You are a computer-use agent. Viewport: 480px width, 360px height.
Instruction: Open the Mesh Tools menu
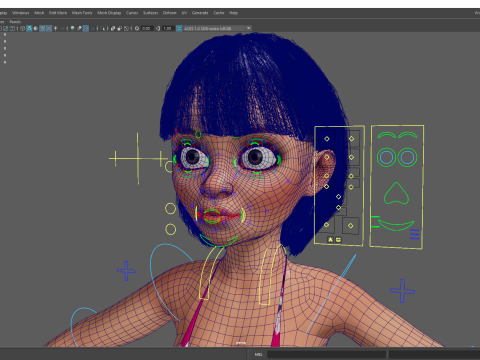pyautogui.click(x=82, y=13)
